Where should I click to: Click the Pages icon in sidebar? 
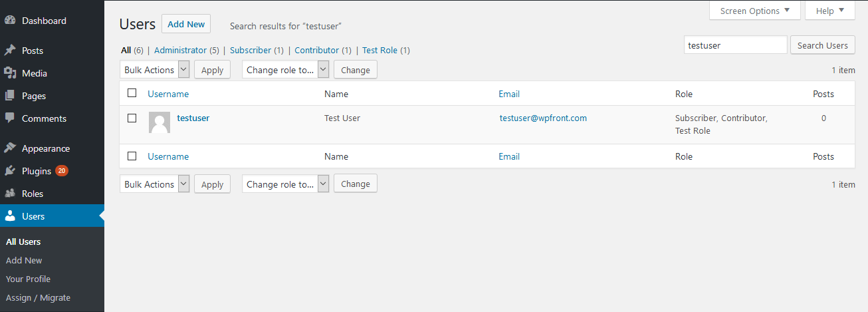coord(10,96)
